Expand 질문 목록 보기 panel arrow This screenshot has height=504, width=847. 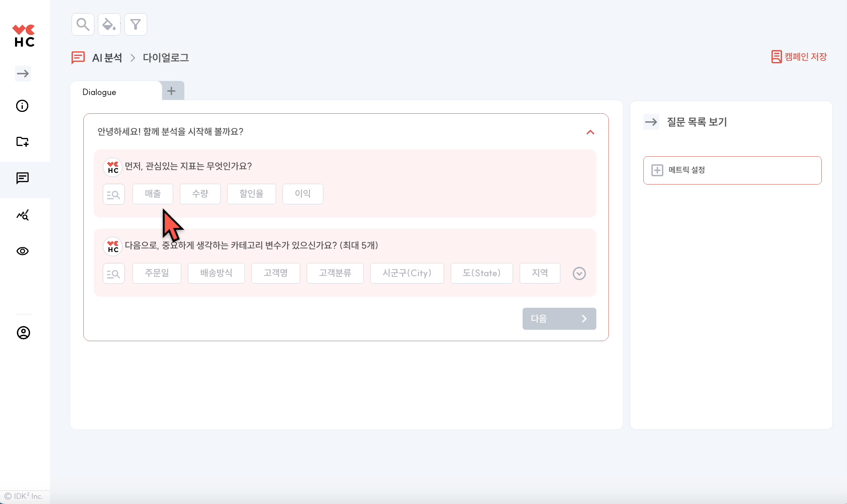tap(651, 122)
